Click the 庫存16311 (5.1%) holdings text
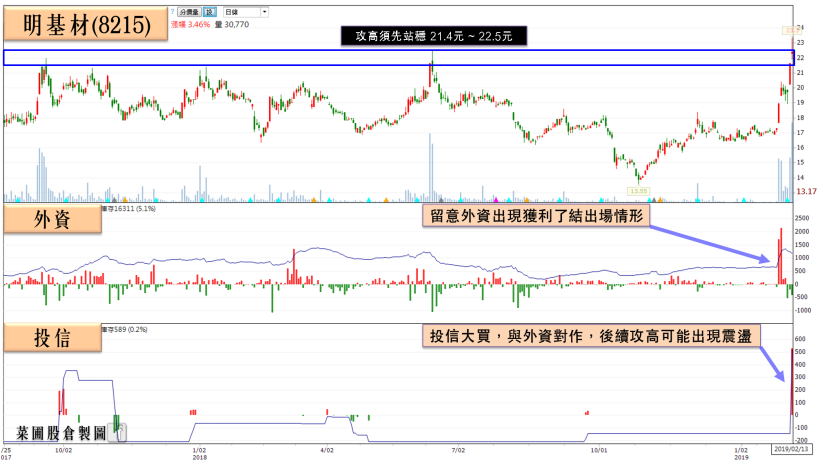This screenshot has height=462, width=820. tap(128, 209)
